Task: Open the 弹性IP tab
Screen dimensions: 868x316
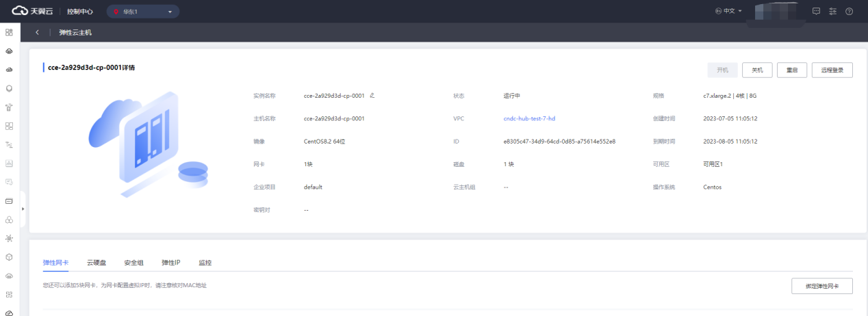Action: tap(170, 263)
